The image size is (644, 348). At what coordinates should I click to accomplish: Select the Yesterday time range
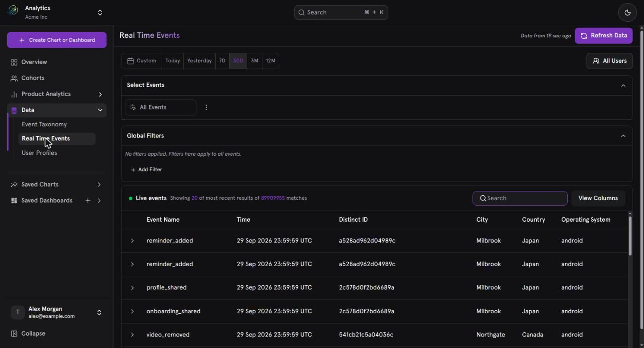[x=200, y=61]
